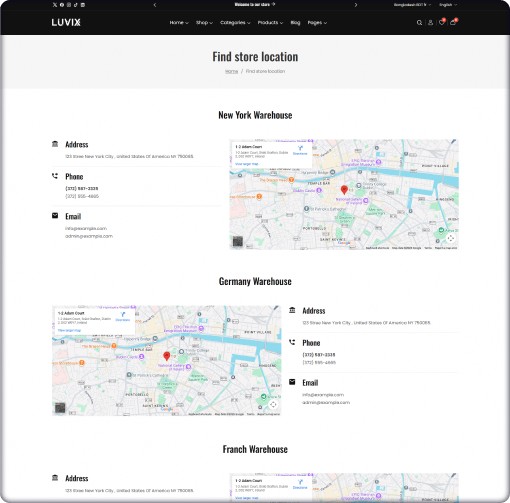Expand the Categories menu dropdown

[x=235, y=23]
